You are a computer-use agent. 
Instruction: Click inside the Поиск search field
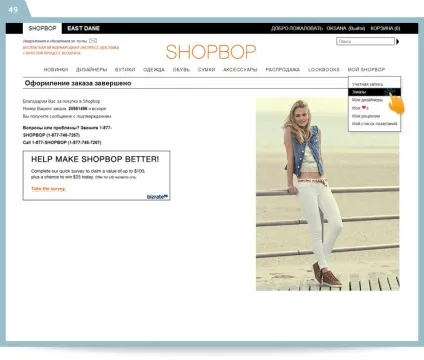pos(365,41)
